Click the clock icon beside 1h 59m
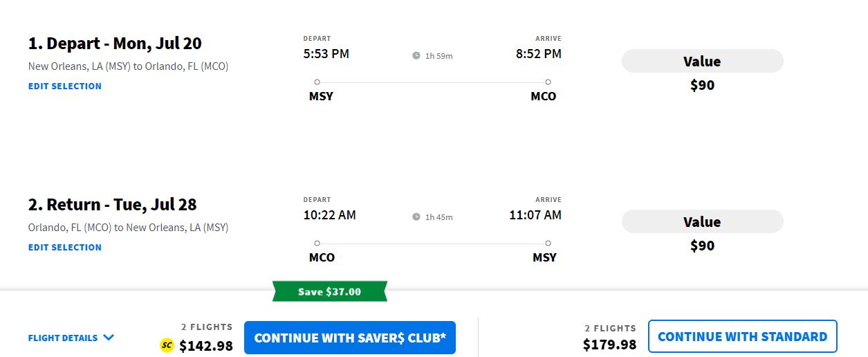Image resolution: width=868 pixels, height=357 pixels. [x=416, y=55]
